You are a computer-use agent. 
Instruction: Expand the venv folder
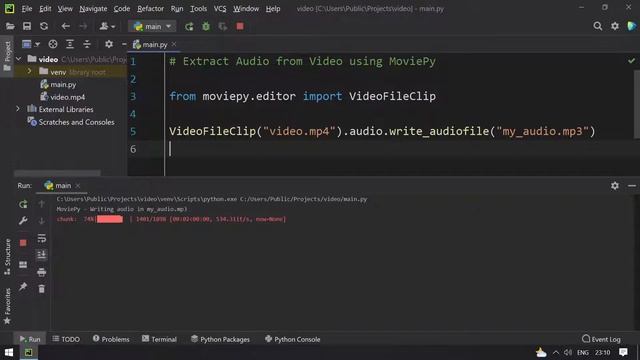(29, 72)
